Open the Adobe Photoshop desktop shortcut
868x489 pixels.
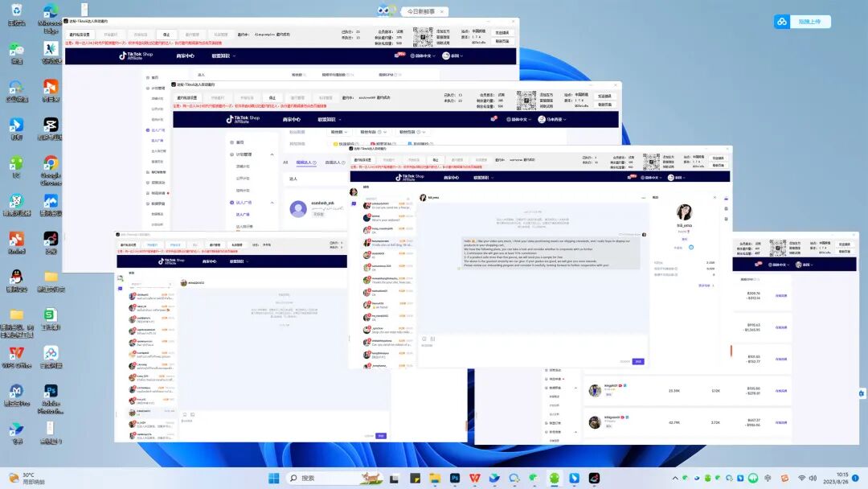51,399
